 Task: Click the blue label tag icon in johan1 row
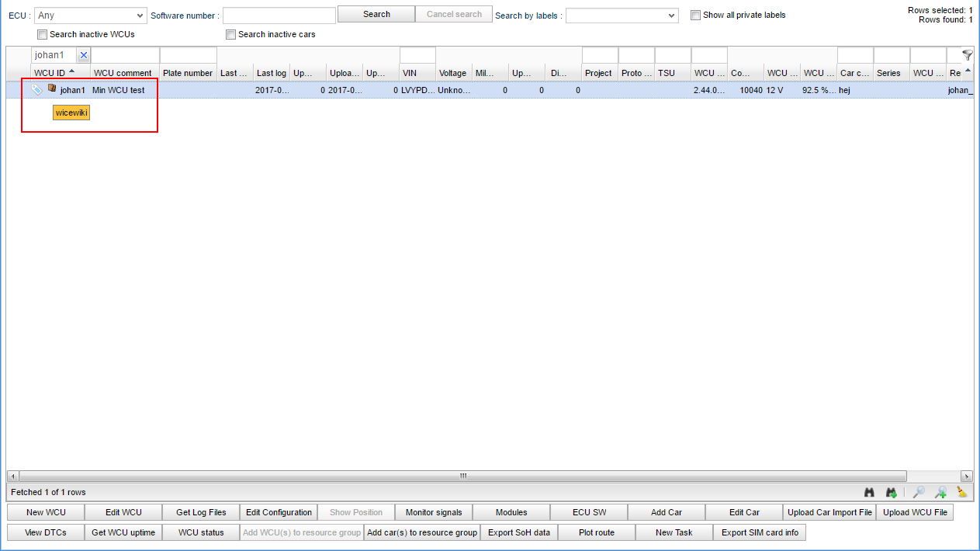(36, 90)
